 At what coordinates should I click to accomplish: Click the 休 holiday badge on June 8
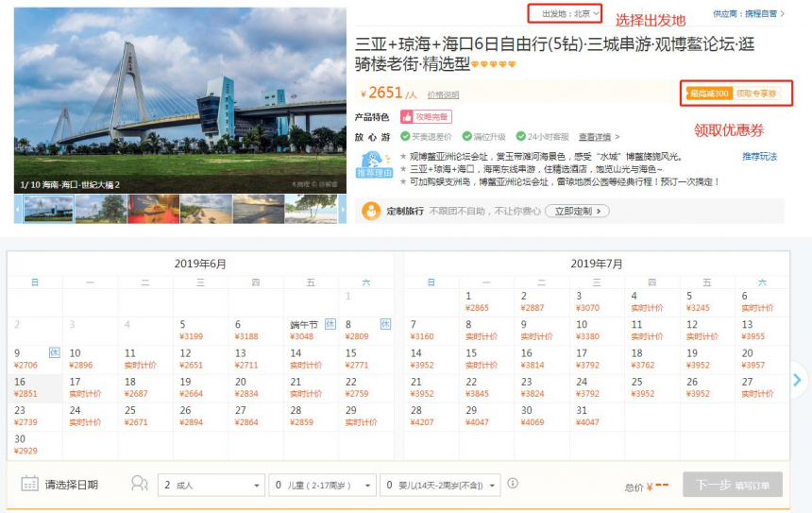[x=385, y=324]
